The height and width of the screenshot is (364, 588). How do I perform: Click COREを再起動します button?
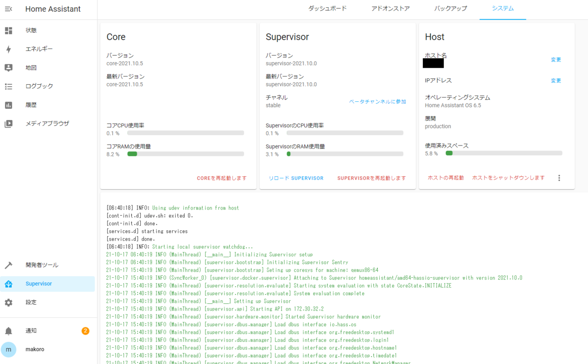point(221,178)
